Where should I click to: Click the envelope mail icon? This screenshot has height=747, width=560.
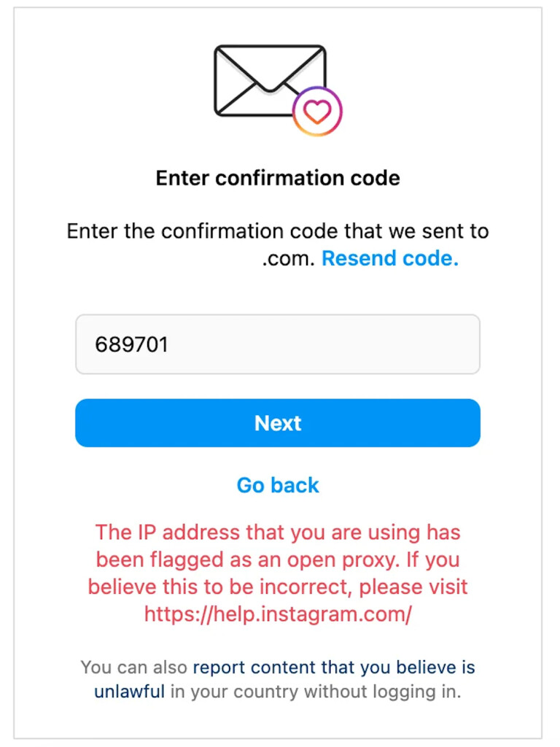(270, 80)
